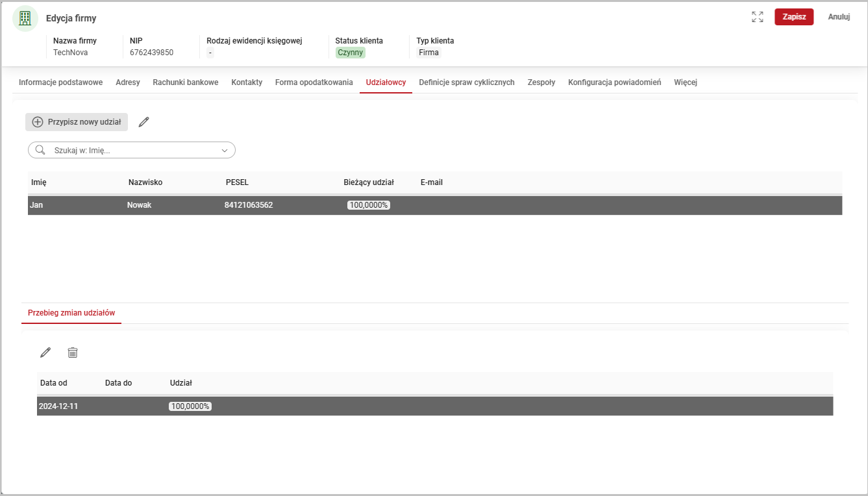Save changes with Zapisz button
868x496 pixels.
coord(793,17)
